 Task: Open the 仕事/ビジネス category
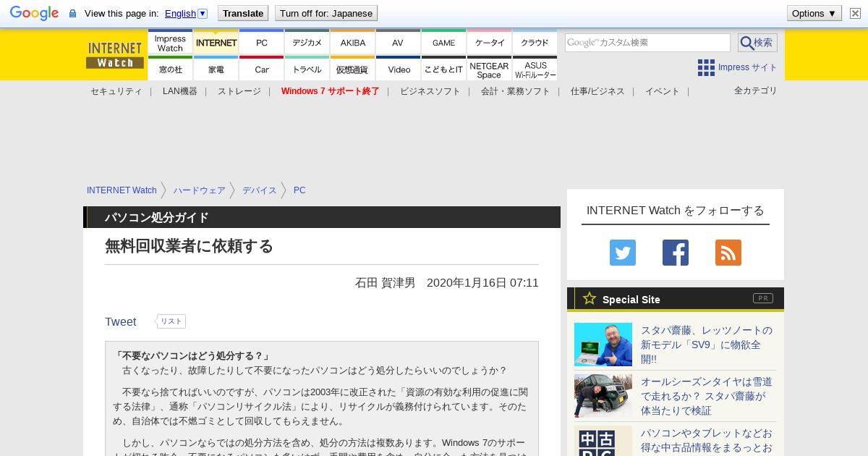[x=597, y=91]
